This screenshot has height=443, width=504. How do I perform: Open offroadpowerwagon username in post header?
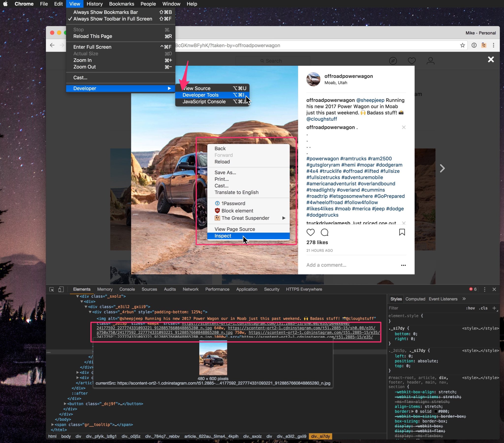click(348, 76)
